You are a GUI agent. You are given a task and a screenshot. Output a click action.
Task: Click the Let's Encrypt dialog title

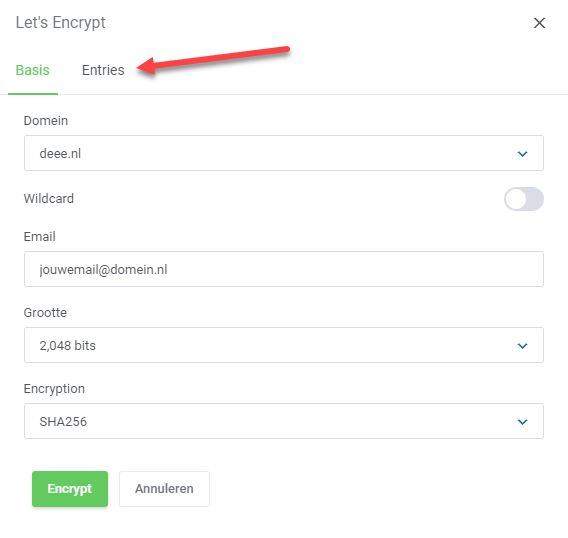tap(60, 22)
